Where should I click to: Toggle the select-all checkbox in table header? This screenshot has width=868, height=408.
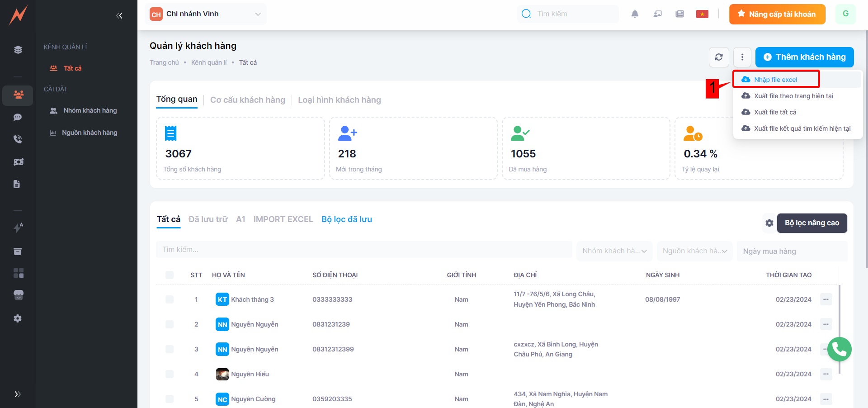170,275
